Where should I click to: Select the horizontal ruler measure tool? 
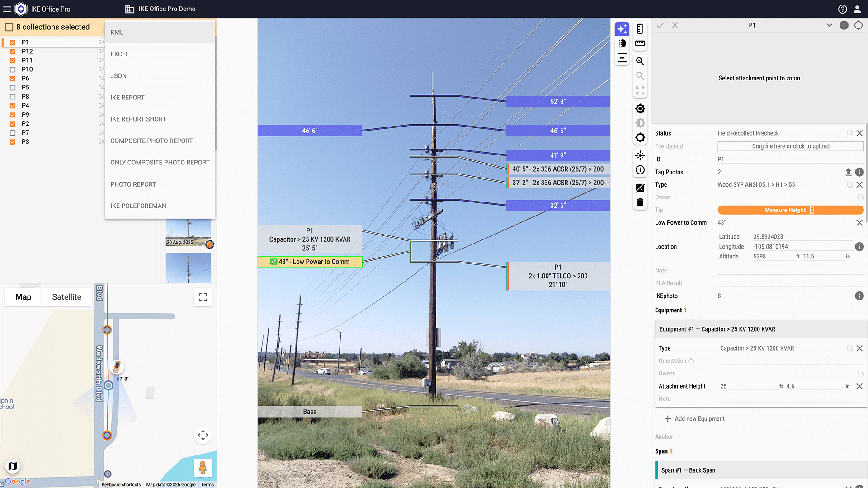click(x=640, y=43)
